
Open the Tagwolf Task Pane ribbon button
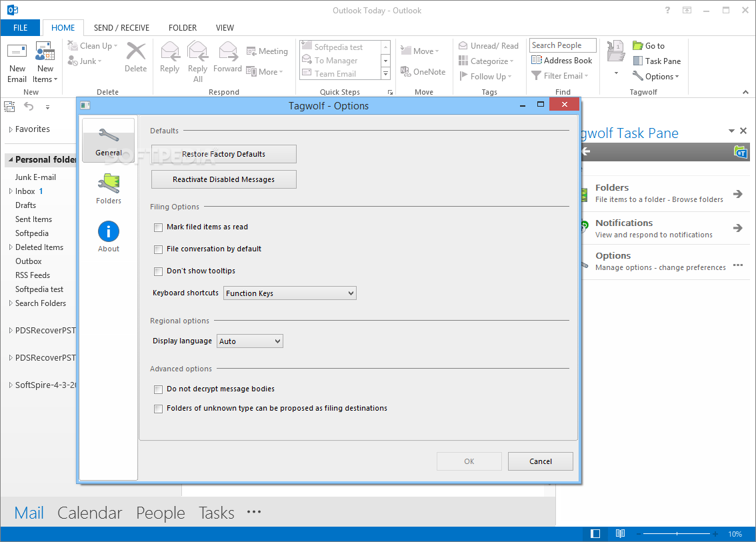point(657,61)
